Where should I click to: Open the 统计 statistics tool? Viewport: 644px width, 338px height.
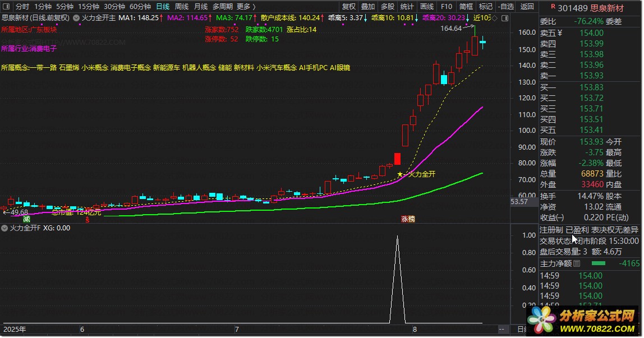coord(407,7)
